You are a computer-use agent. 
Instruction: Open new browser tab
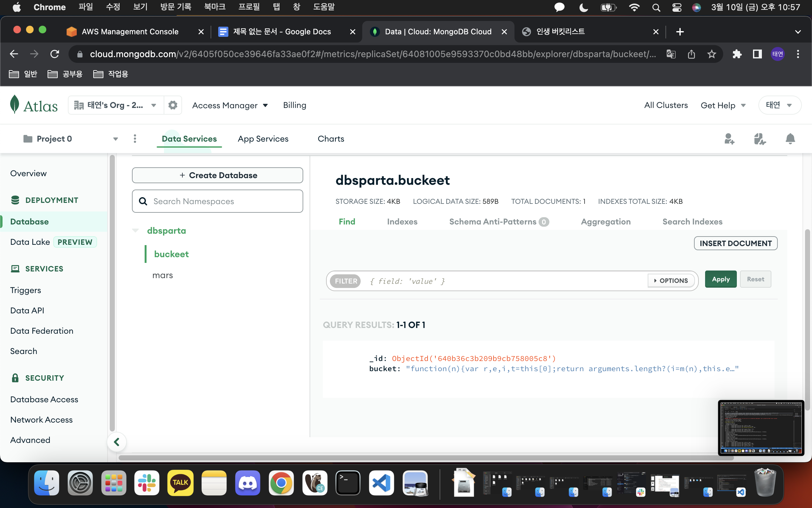coord(680,31)
